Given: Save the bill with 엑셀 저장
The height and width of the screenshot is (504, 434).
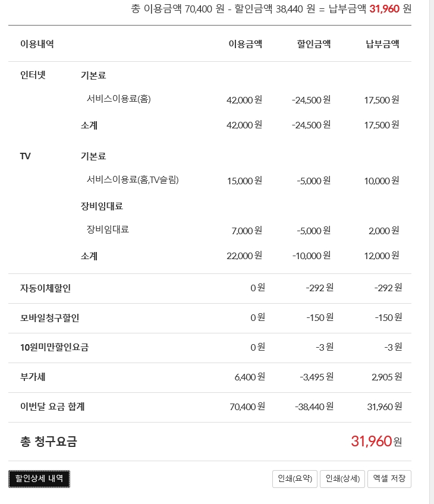Looking at the screenshot, I should coord(389,478).
